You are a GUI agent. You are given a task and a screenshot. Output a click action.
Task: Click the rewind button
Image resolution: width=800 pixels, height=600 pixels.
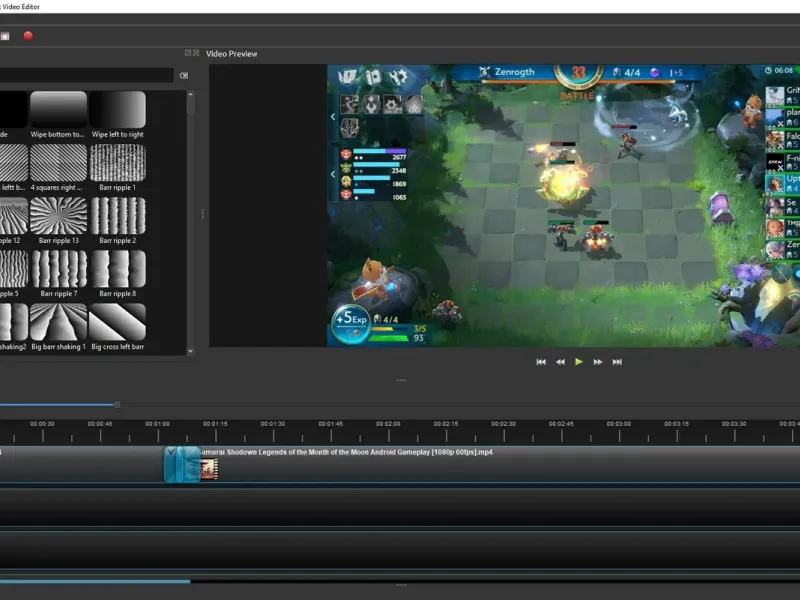pos(560,362)
